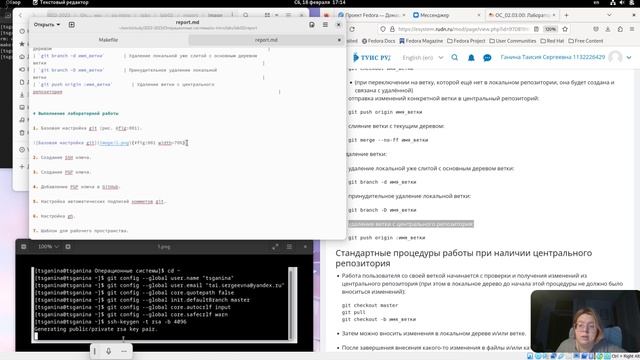640x360 pixels.
Task: Open the 'Free Content' bookmarks folder
Action: (x=586, y=41)
